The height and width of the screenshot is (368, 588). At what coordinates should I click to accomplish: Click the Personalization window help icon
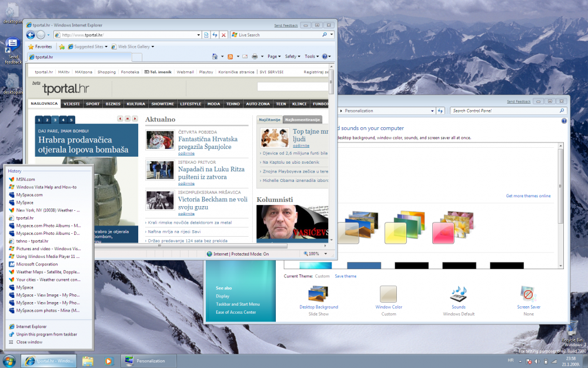564,121
